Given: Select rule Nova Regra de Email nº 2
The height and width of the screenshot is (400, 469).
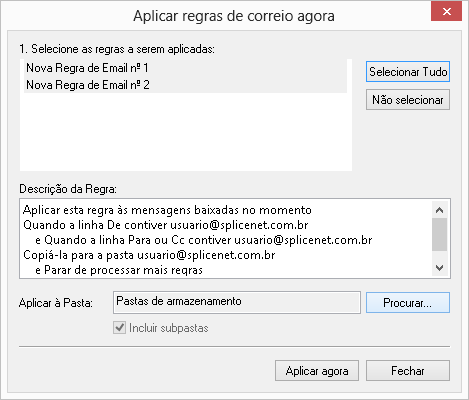Looking at the screenshot, I should (185, 85).
